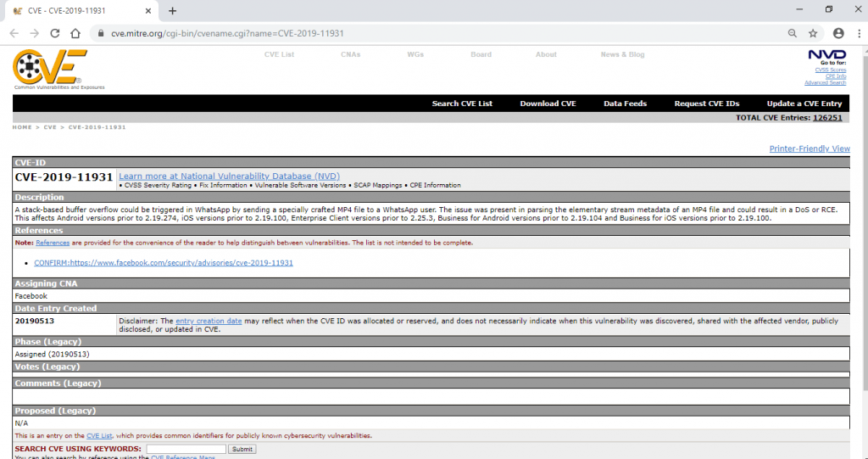
Task: Select the Assigned (20190513) phase text
Action: tap(52, 355)
